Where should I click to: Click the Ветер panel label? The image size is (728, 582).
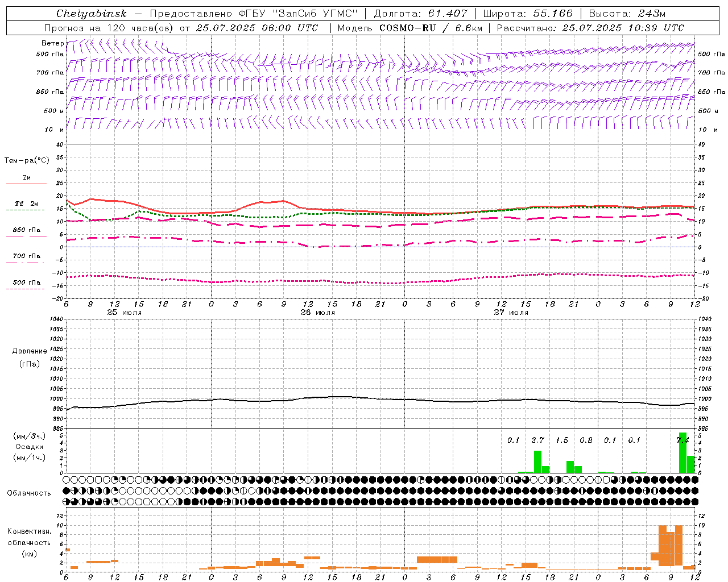click(52, 43)
